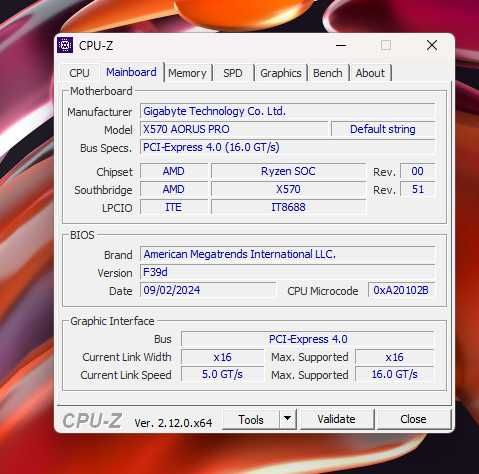Open the SPD tab
479x474 pixels.
click(x=233, y=73)
